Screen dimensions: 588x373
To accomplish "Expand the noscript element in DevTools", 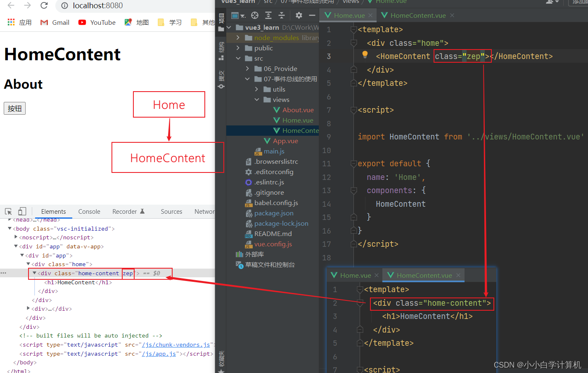I will tap(16, 237).
